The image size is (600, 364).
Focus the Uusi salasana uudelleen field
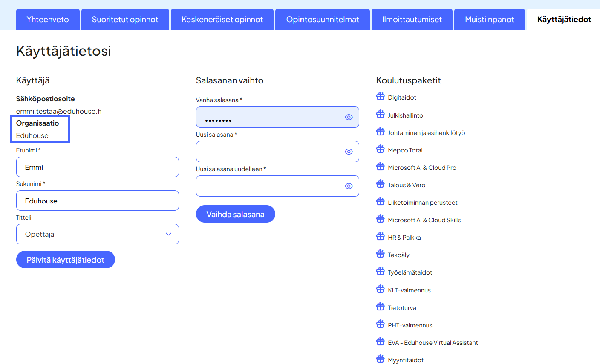277,186
